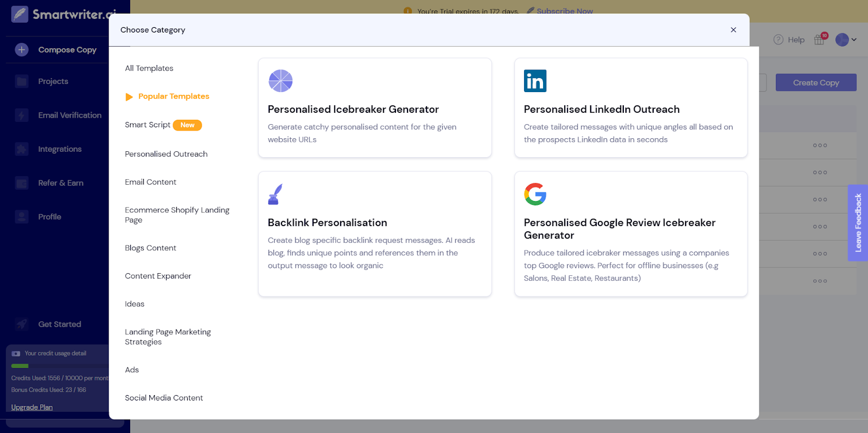The width and height of the screenshot is (868, 433).
Task: Click the Create Copy button
Action: [816, 82]
